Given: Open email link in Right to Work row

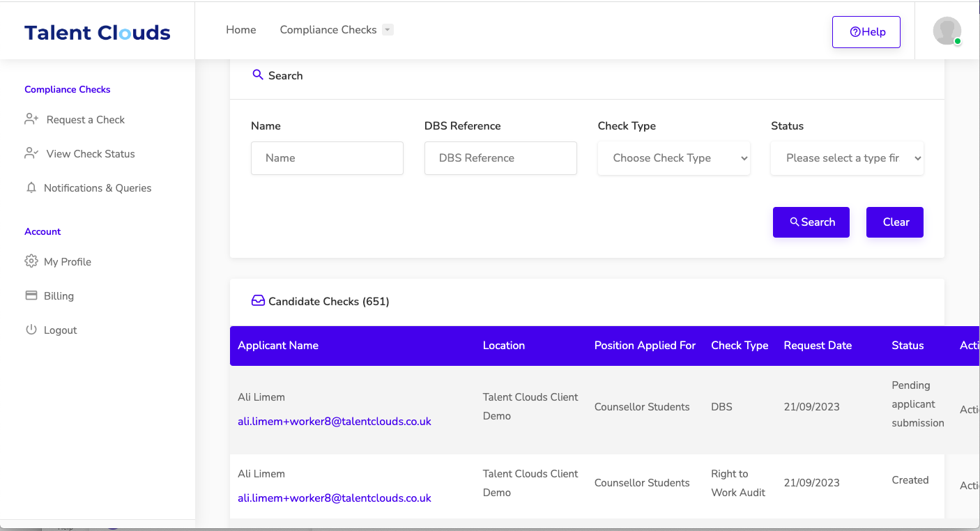Looking at the screenshot, I should 335,498.
